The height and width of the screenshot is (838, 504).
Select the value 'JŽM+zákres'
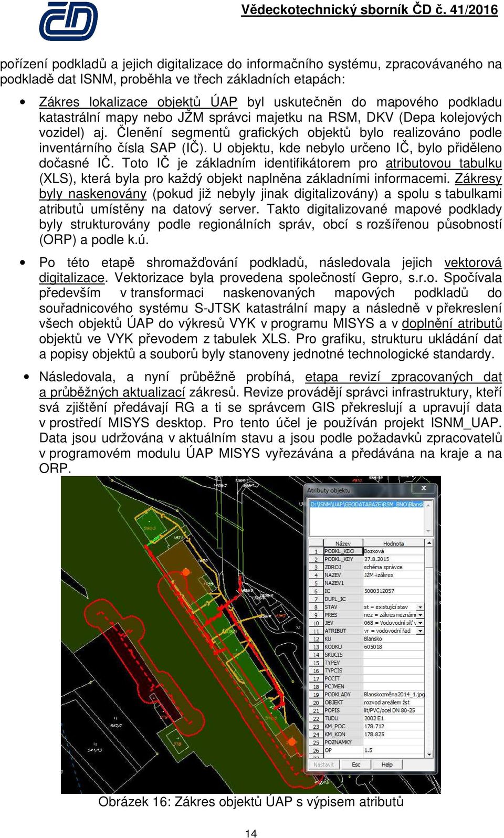click(393, 575)
